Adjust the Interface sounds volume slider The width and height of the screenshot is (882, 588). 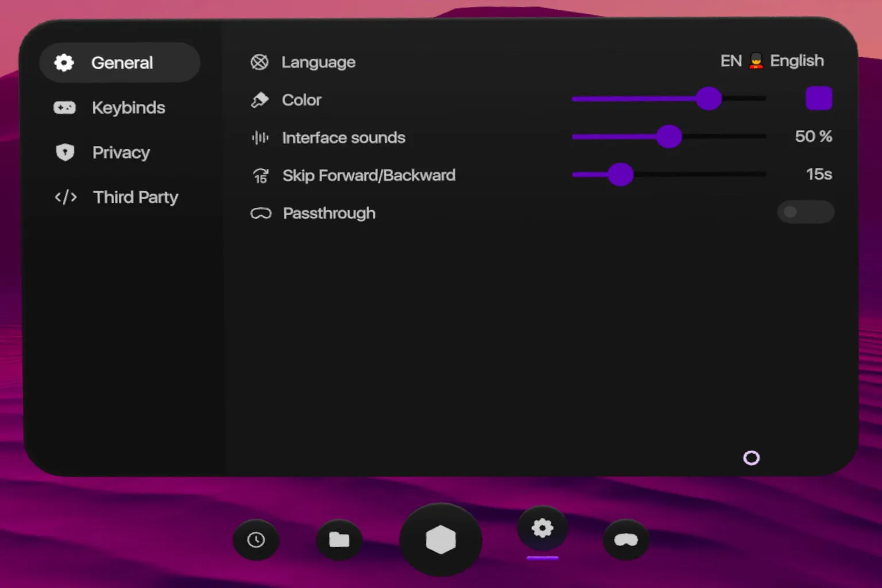point(669,137)
